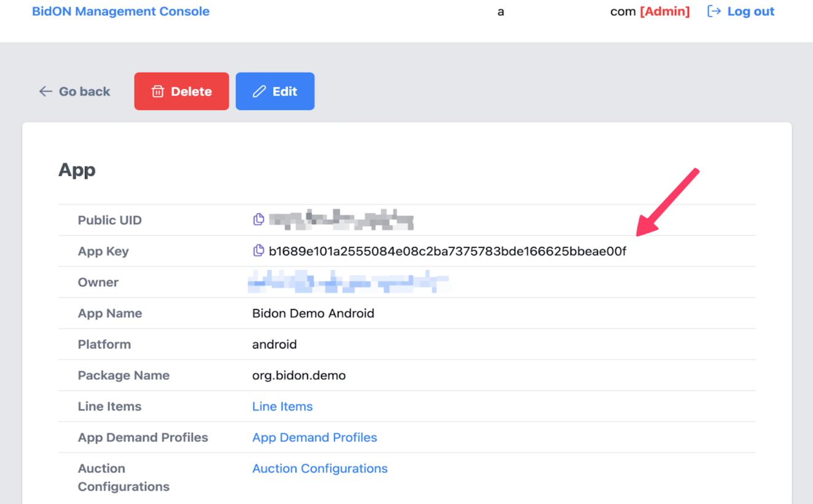Click the Package Name value org.bidon.demo

(299, 375)
